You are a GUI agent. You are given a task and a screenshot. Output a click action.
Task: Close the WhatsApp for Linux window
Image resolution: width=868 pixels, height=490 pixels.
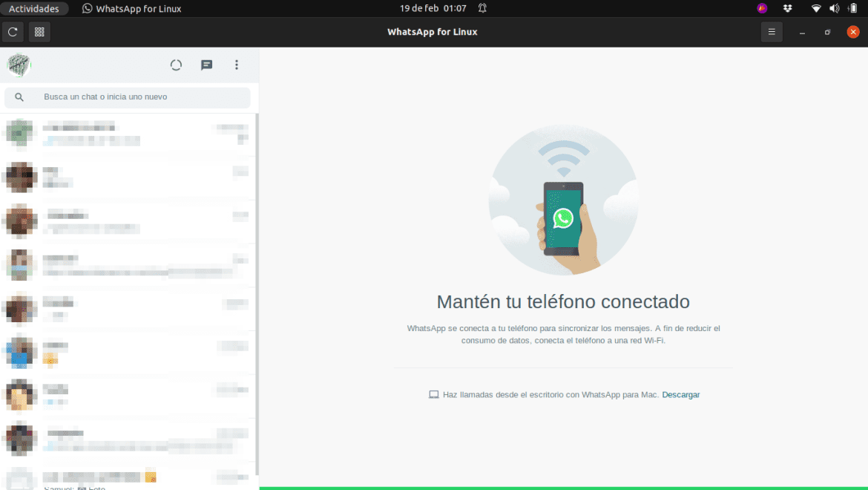tap(853, 32)
